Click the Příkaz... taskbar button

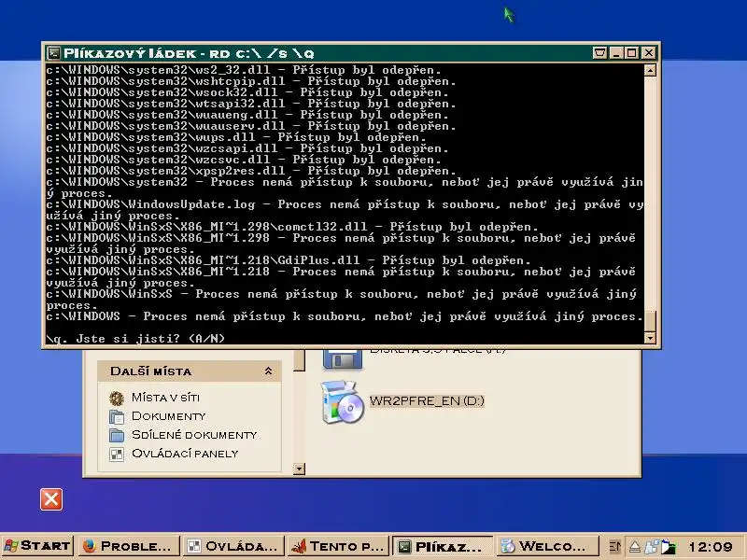coord(443,546)
